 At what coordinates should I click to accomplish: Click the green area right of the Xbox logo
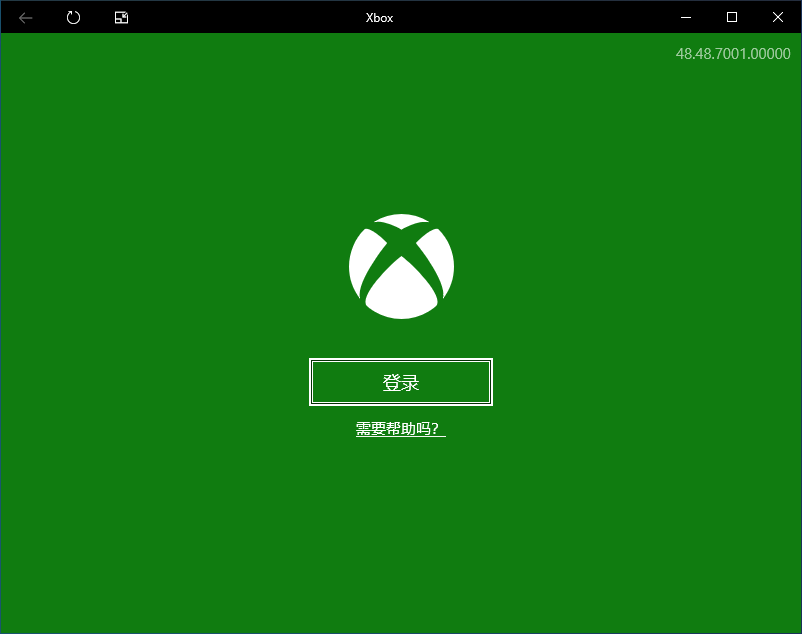(600, 266)
